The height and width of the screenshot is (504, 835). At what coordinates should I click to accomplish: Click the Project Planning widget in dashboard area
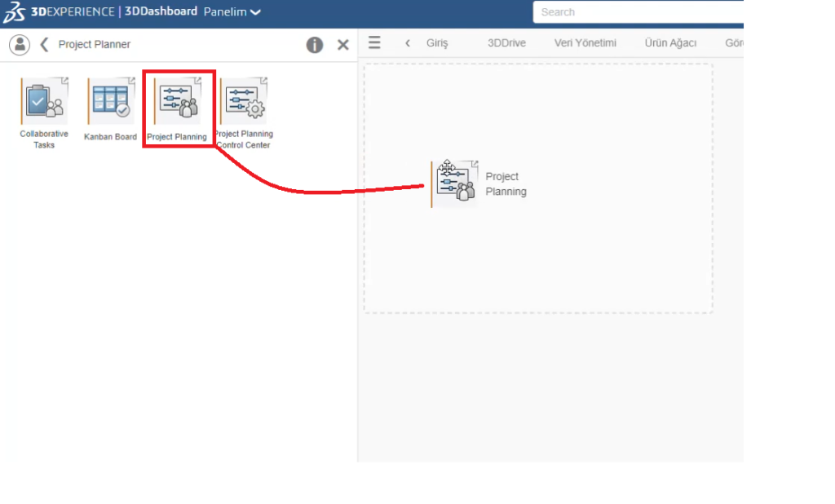click(455, 184)
